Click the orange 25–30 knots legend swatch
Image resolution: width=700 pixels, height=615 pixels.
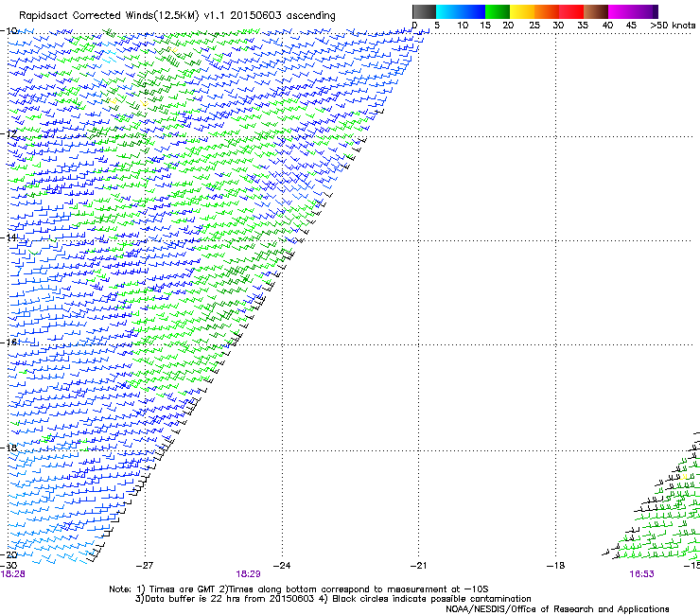[547, 11]
